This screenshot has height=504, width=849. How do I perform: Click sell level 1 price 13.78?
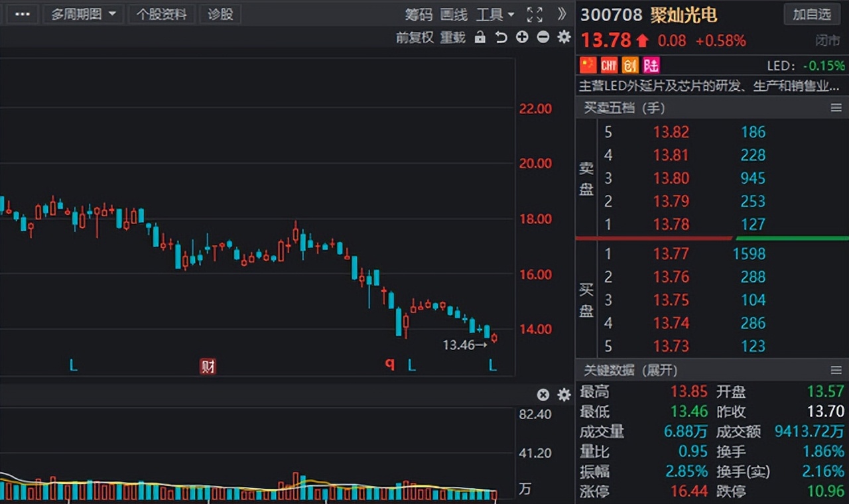pyautogui.click(x=671, y=224)
